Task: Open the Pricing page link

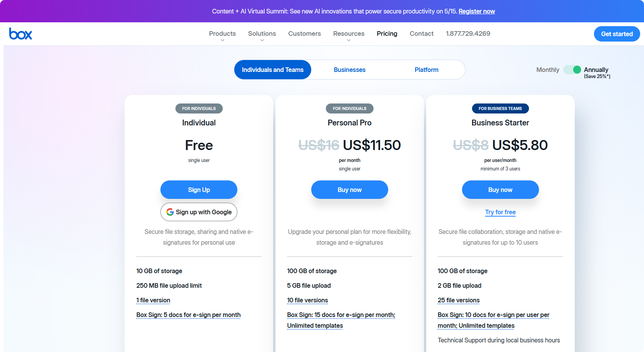Action: pos(387,33)
